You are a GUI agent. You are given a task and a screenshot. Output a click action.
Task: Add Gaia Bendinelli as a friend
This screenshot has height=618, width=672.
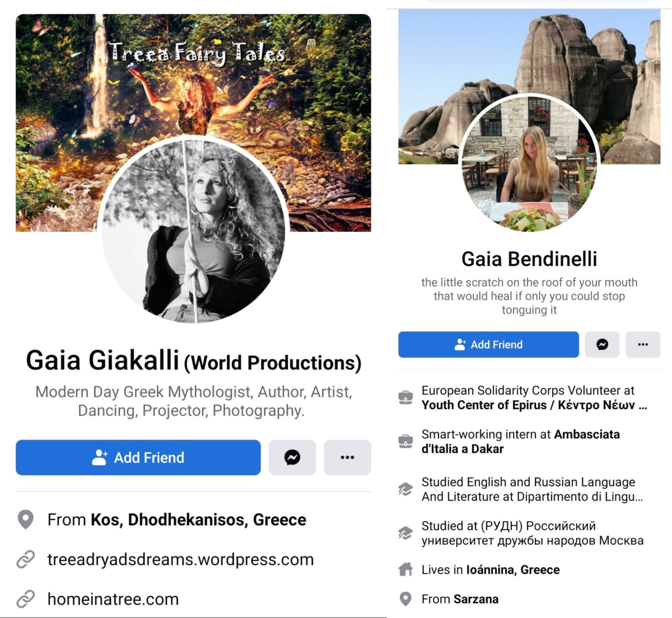pos(488,344)
